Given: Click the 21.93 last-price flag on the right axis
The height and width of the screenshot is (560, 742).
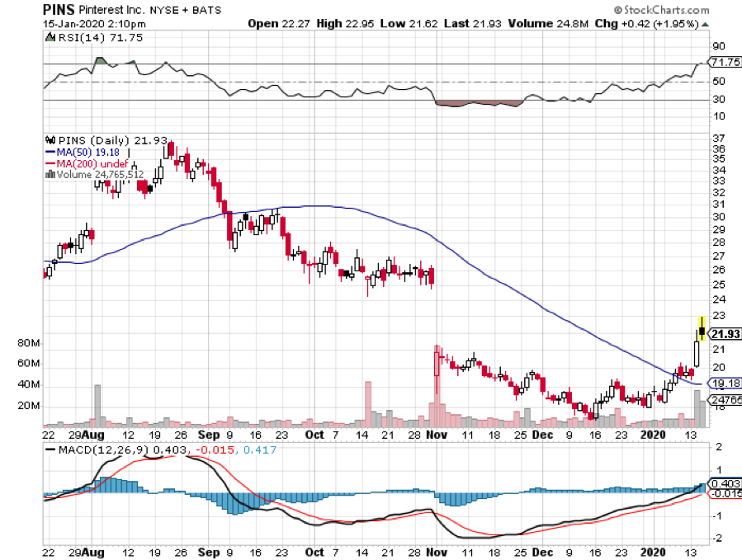Looking at the screenshot, I should (725, 334).
